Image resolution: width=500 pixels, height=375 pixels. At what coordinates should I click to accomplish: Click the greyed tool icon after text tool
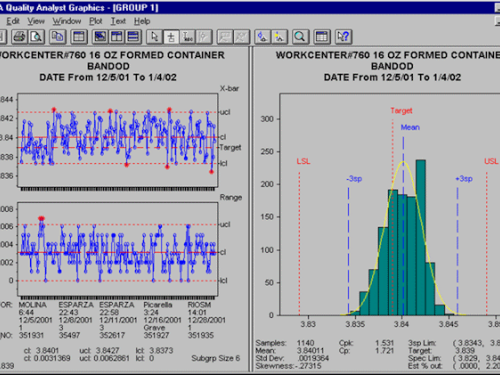pyautogui.click(x=204, y=37)
